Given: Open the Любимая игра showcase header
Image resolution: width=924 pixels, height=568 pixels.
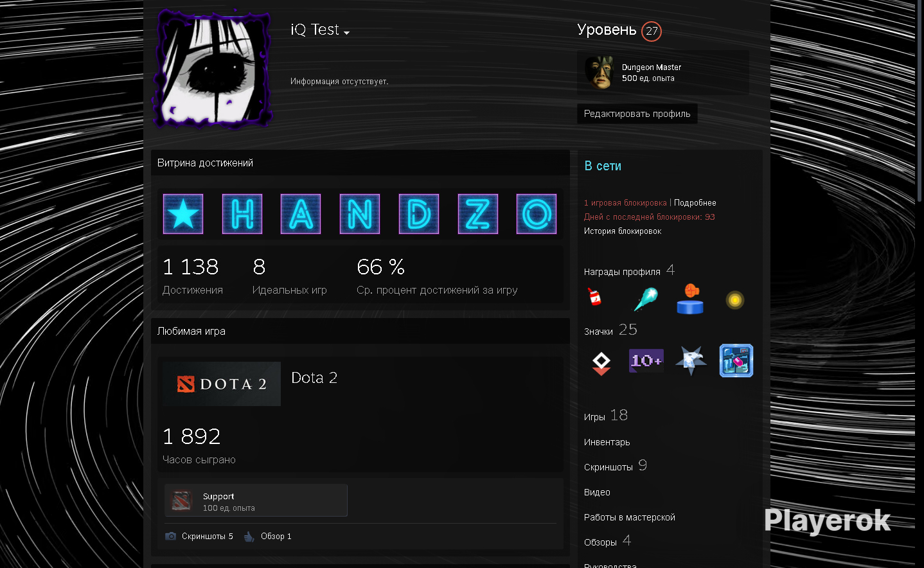Looking at the screenshot, I should (360, 332).
